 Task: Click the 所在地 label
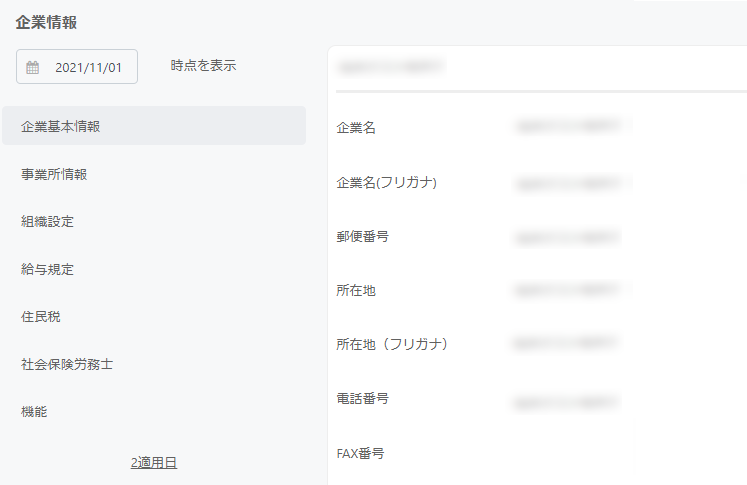click(356, 290)
